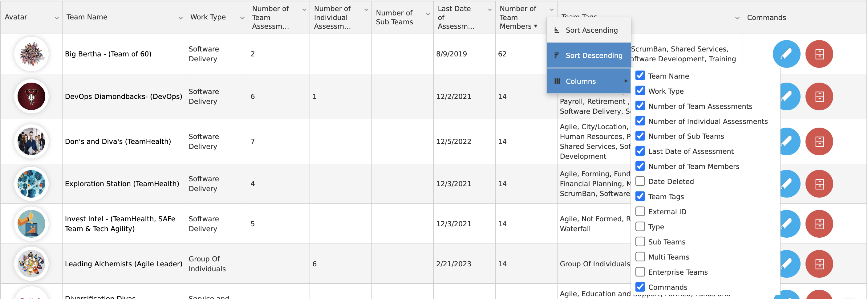Image resolution: width=868 pixels, height=299 pixels.
Task: Open the Work Type column menu chevron
Action: click(242, 18)
